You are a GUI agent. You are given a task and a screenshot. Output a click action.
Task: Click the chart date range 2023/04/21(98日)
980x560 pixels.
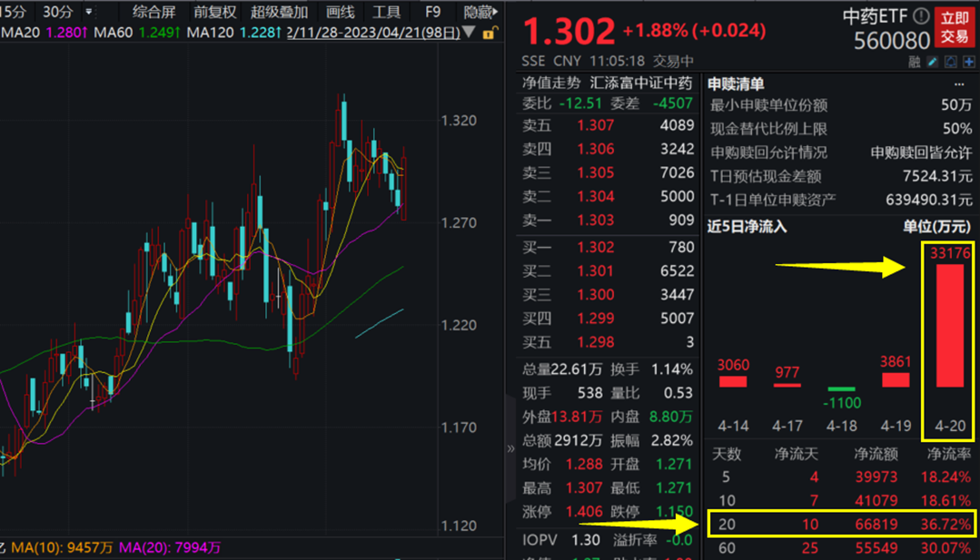373,33
